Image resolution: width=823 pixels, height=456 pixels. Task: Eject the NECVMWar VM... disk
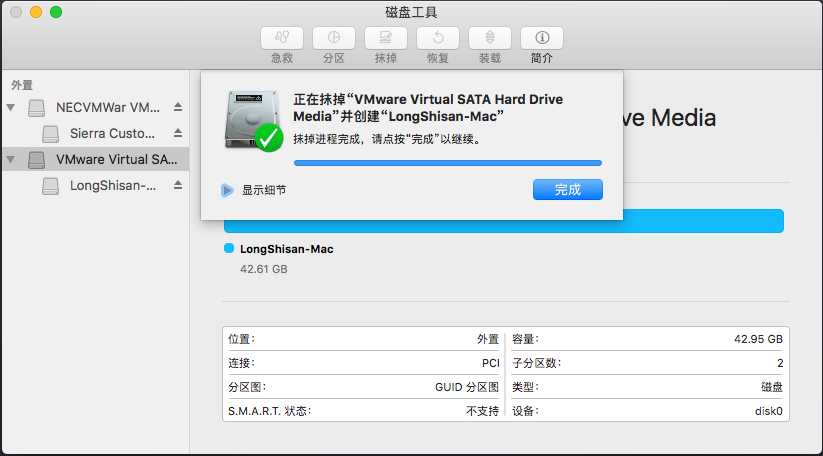pos(178,107)
